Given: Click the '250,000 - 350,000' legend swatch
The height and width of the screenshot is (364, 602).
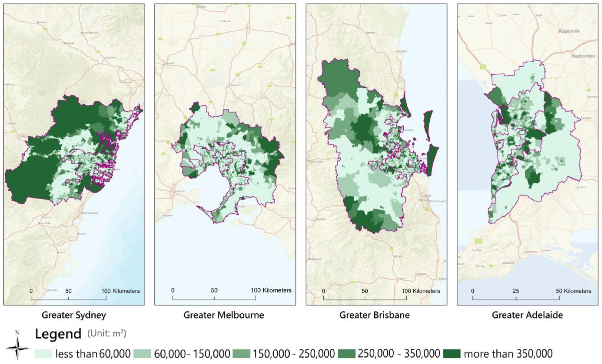Looking at the screenshot, I should click(x=346, y=354).
